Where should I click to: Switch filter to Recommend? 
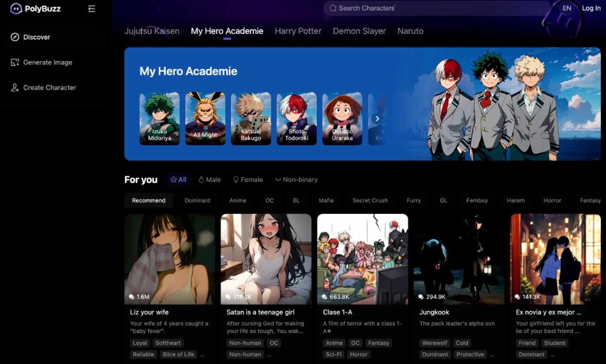tap(149, 200)
